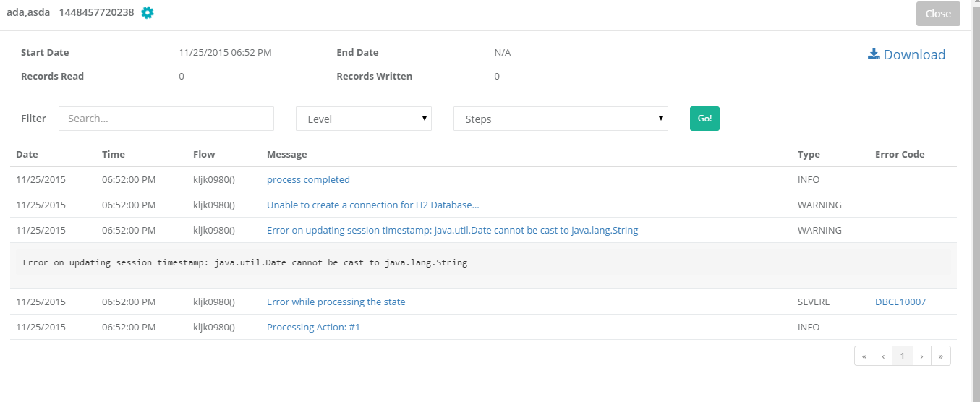Image resolution: width=980 pixels, height=402 pixels.
Task: Click the Download icon link
Action: coord(906,55)
